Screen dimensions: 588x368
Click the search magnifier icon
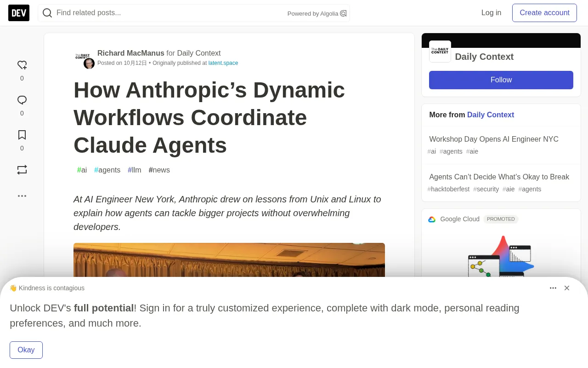coord(47,13)
